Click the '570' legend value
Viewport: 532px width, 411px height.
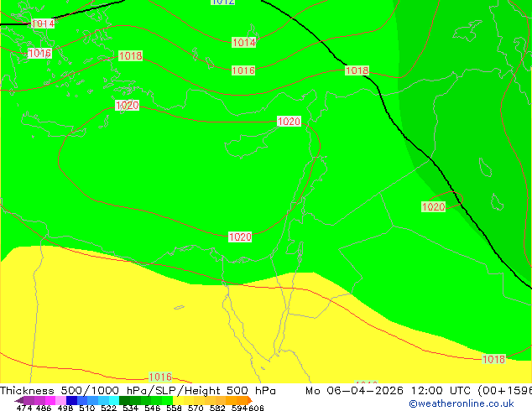point(196,408)
